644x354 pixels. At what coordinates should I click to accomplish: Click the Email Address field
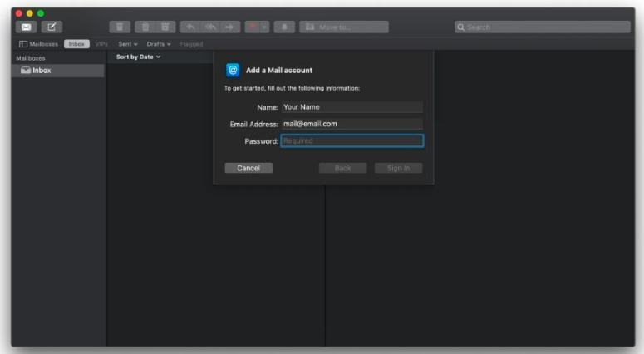pyautogui.click(x=351, y=124)
